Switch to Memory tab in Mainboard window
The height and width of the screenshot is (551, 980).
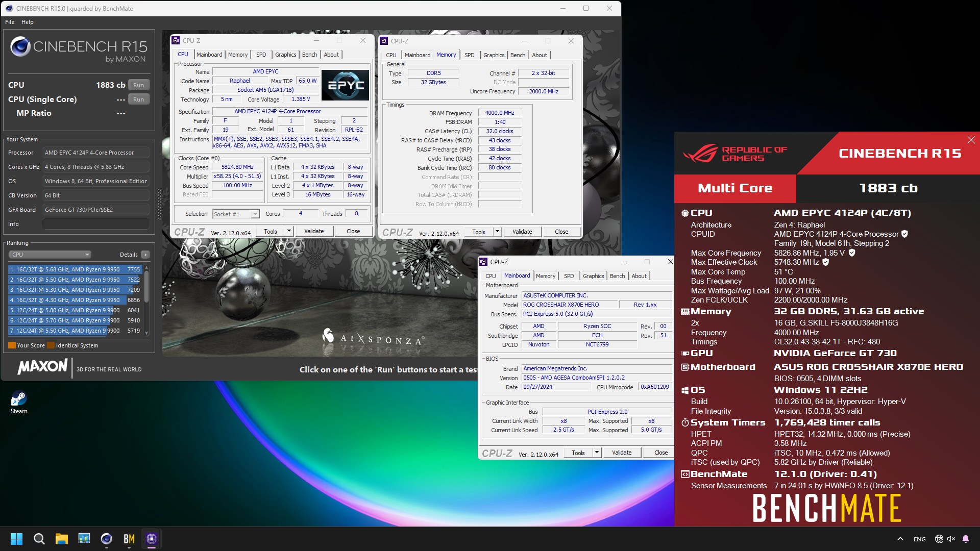tap(546, 276)
